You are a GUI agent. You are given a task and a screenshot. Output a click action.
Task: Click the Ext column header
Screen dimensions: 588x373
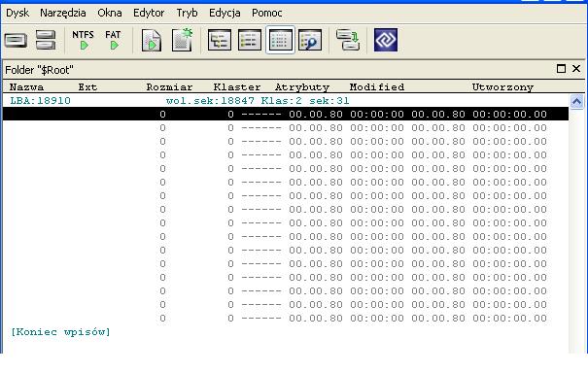[x=87, y=87]
